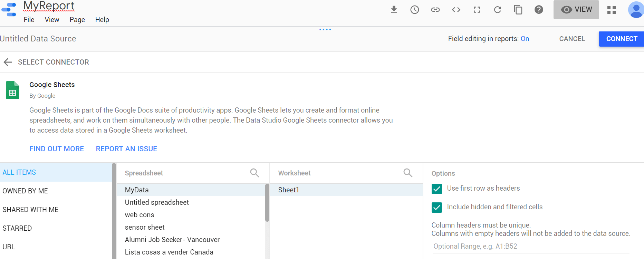Select the ALL ITEMS filter

coord(56,172)
